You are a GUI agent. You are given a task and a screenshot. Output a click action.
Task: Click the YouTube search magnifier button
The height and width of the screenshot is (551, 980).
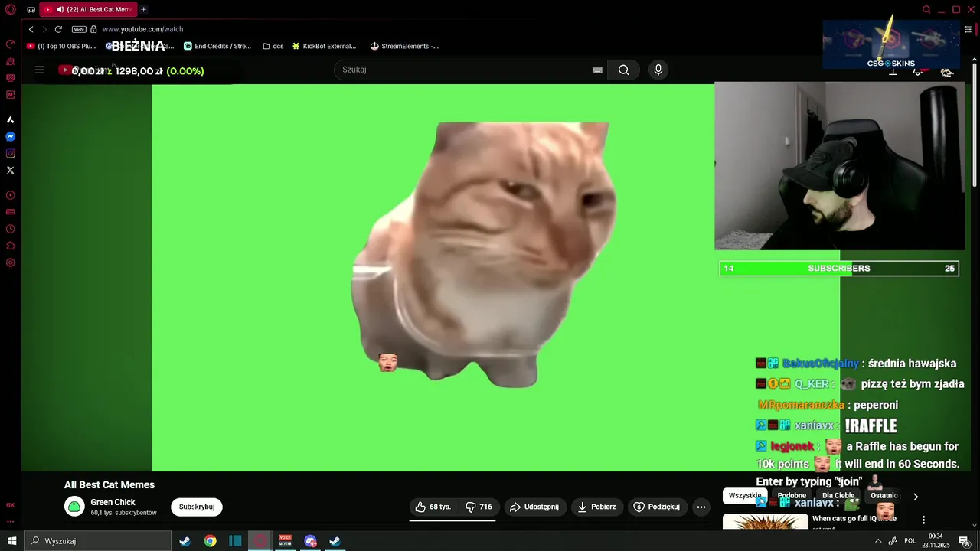coord(624,70)
